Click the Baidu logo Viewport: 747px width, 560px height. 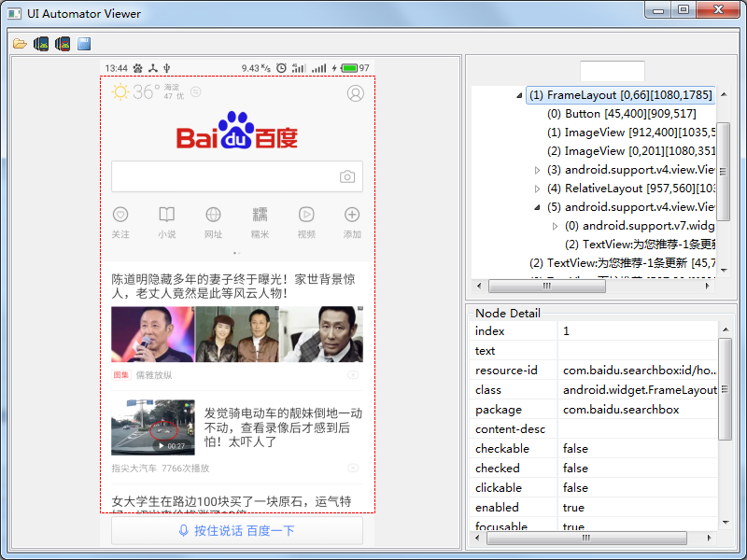237,131
